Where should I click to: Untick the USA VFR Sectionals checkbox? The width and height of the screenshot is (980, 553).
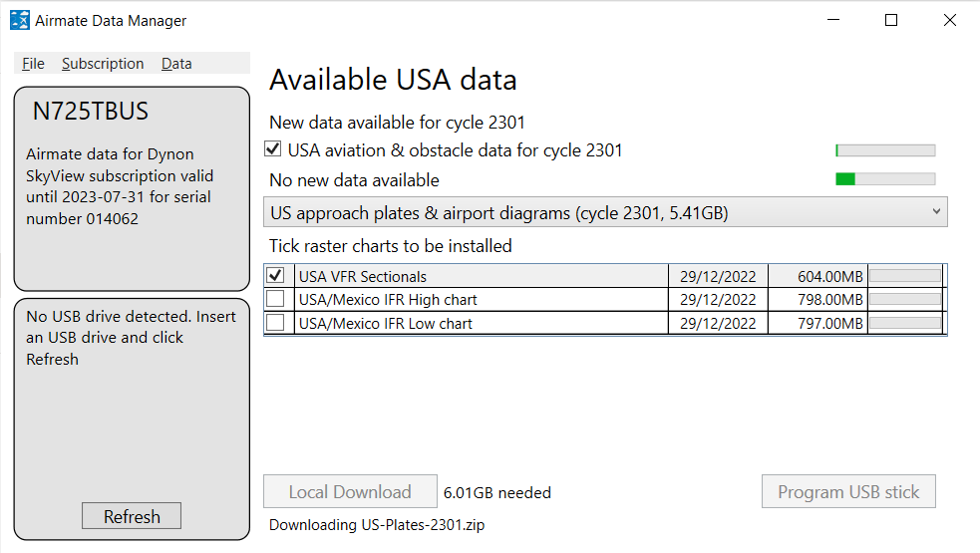[276, 276]
